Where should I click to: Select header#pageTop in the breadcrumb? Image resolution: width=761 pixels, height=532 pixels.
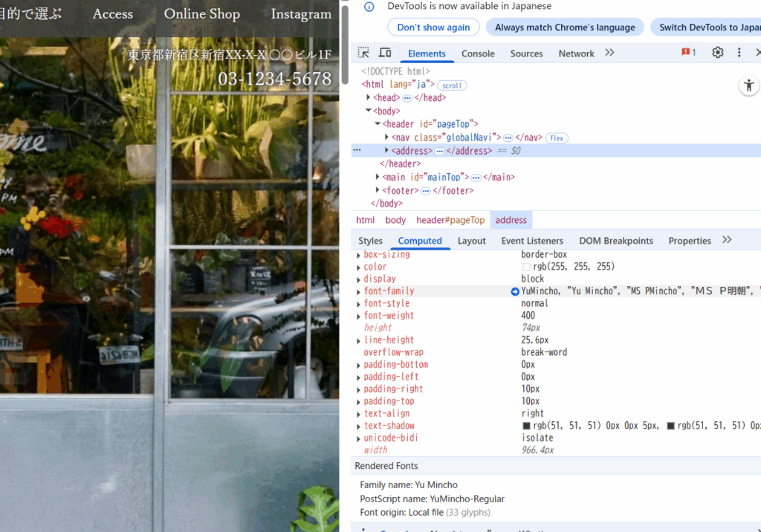tap(450, 220)
